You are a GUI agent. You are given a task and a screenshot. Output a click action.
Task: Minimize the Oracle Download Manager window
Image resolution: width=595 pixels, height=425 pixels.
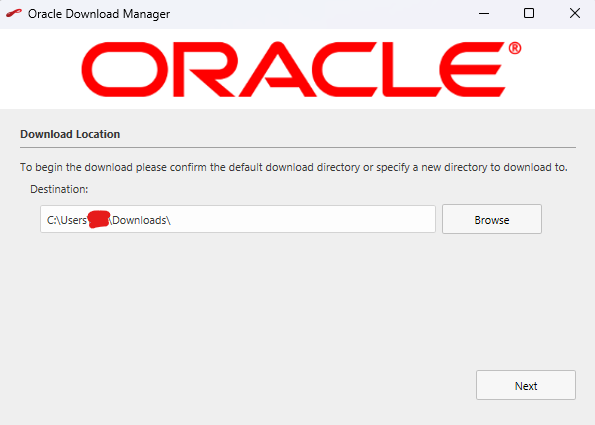click(x=484, y=14)
